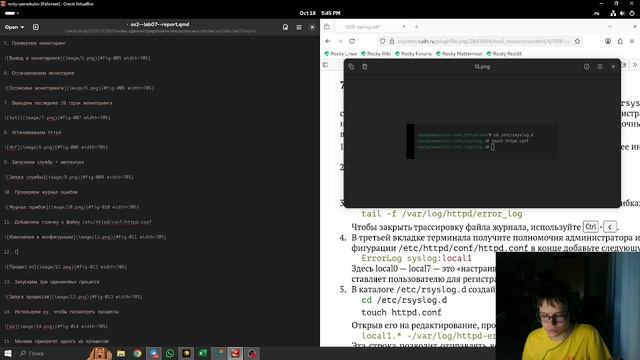Viewport: 640px width, 360px height.
Task: Reload the page in Firefox
Action: [352, 41]
